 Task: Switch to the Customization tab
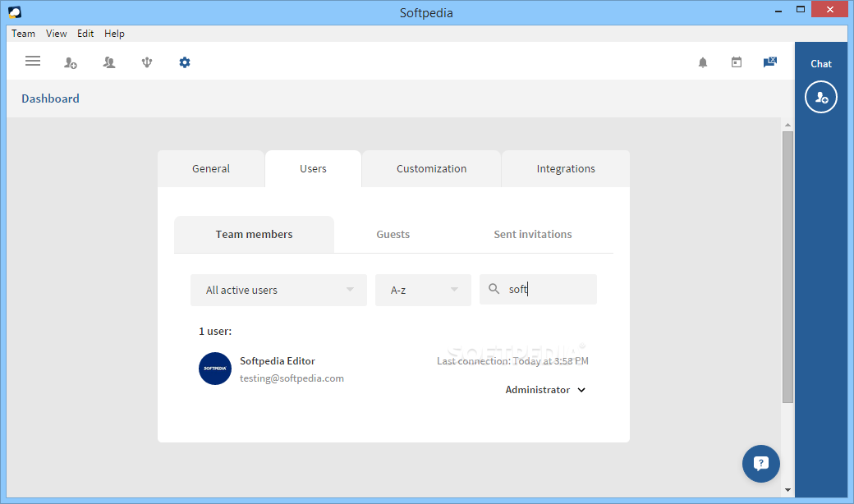[431, 169]
